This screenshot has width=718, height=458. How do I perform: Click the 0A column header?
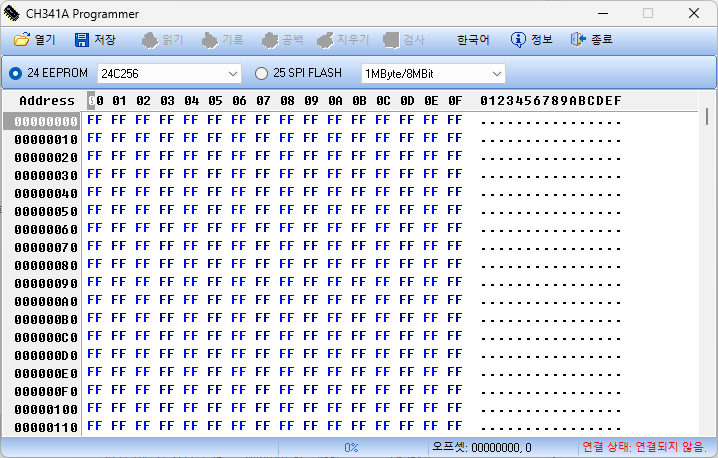tap(335, 100)
